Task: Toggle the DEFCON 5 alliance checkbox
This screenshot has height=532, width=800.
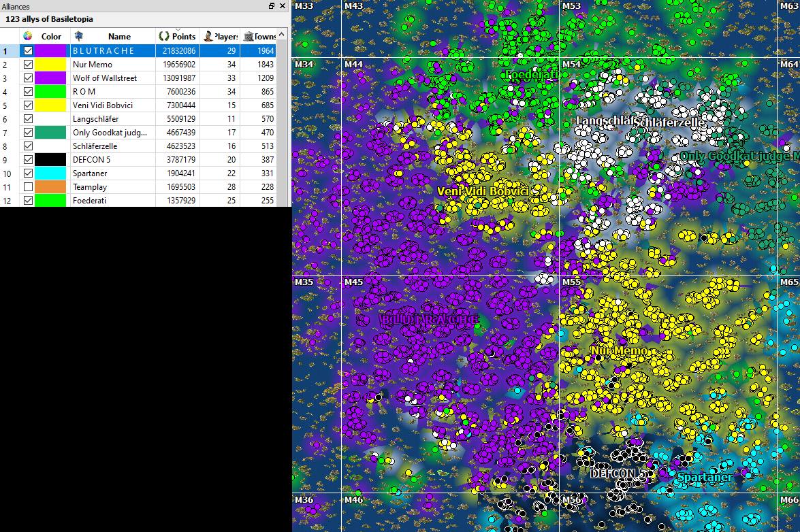Action: [x=28, y=160]
